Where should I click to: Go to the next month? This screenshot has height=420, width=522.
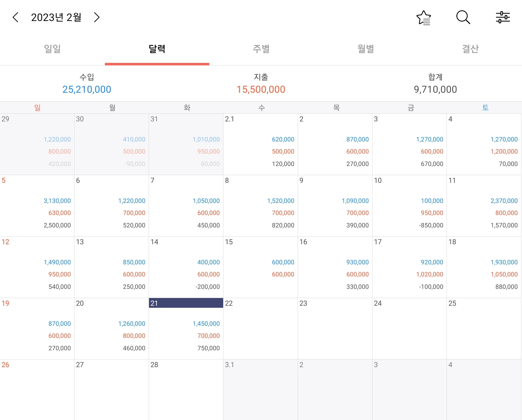coord(97,17)
